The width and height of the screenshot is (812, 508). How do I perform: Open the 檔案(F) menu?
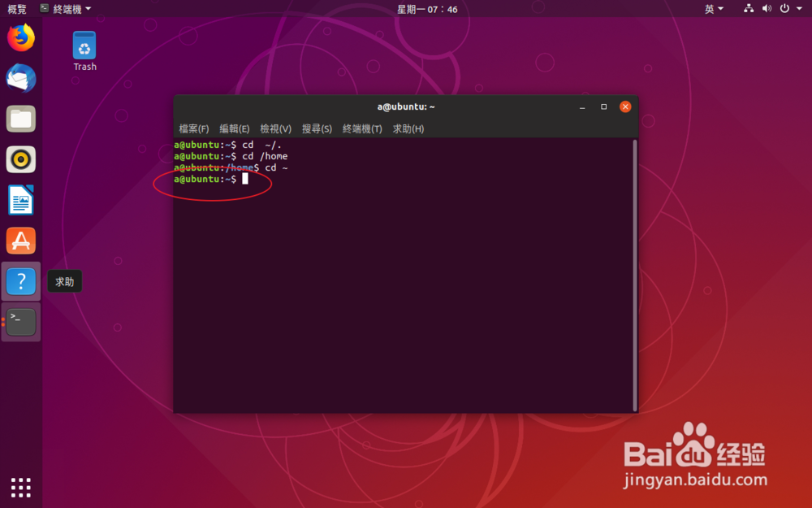point(194,128)
